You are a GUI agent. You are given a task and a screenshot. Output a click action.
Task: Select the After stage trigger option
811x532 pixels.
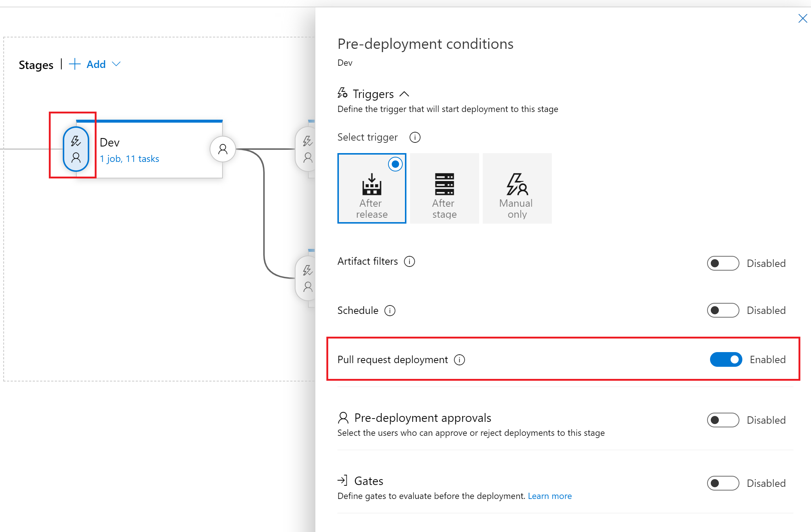pyautogui.click(x=444, y=188)
